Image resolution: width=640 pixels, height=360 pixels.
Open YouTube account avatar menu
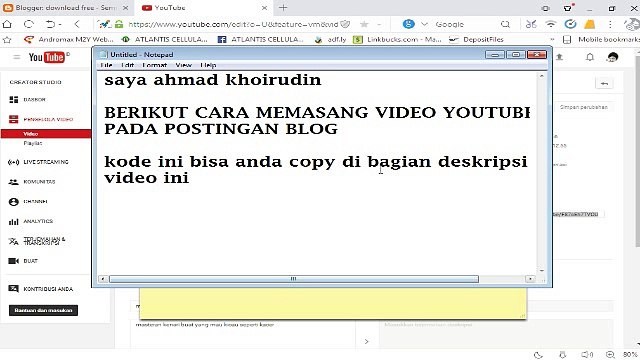(612, 57)
